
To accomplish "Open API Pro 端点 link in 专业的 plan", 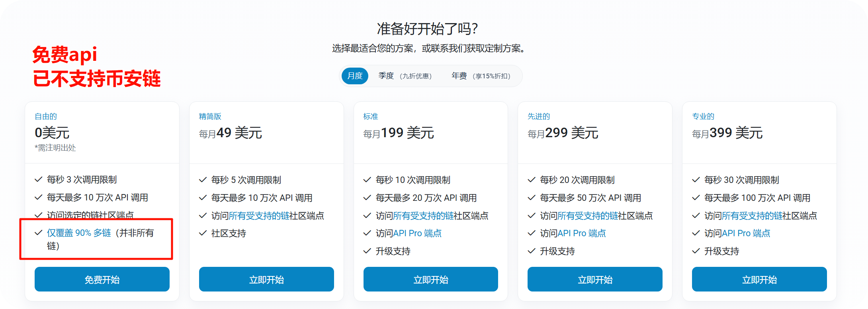I will [x=746, y=233].
